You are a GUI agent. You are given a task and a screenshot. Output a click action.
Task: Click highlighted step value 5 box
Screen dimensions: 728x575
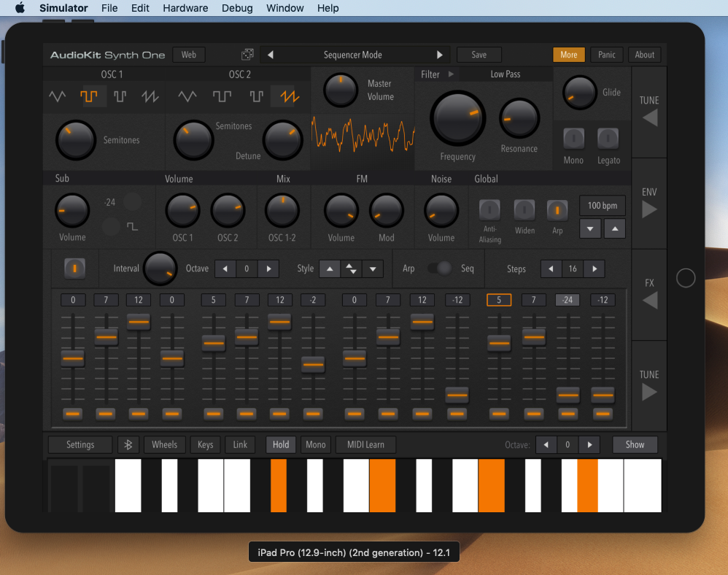(499, 300)
